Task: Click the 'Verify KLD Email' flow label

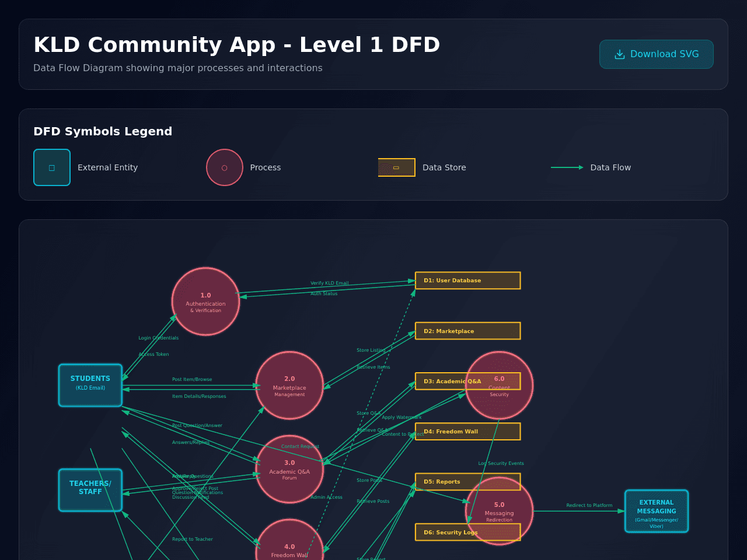Action: click(x=330, y=283)
